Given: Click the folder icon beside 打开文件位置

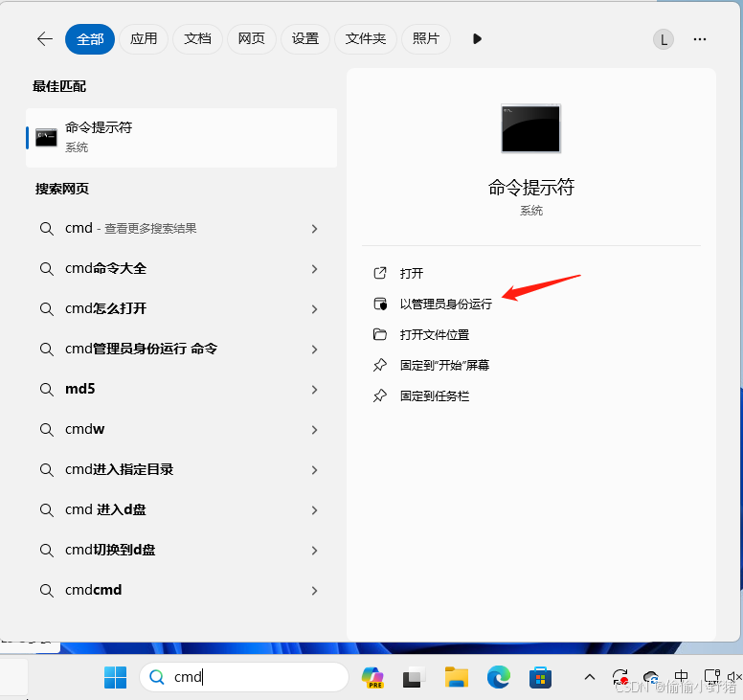Looking at the screenshot, I should 380,334.
